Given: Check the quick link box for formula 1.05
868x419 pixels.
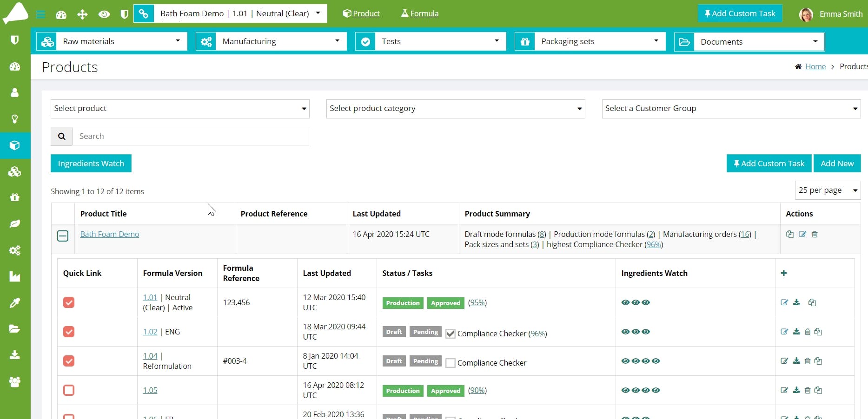Looking at the screenshot, I should tap(69, 390).
